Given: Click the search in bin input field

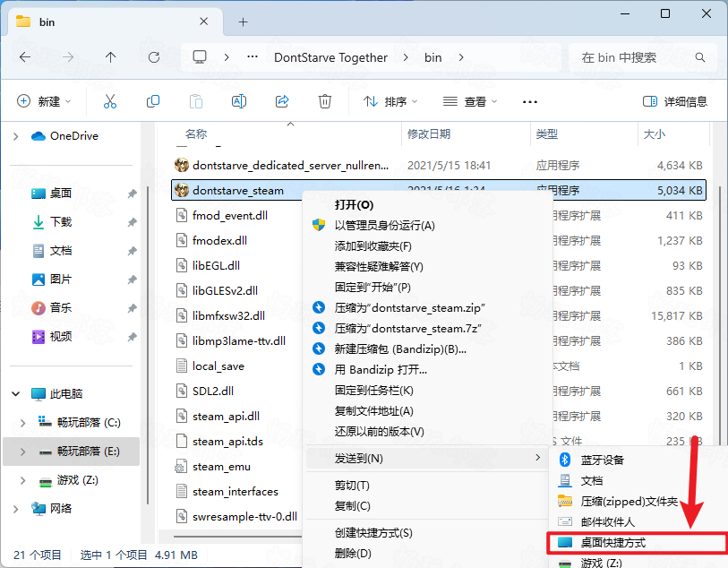Looking at the screenshot, I should coord(642,57).
